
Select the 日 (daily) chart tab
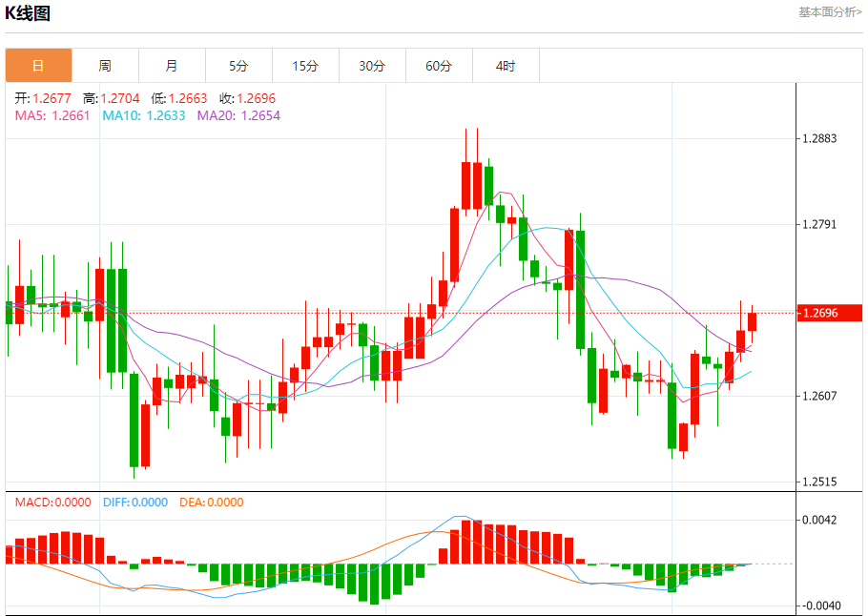pos(39,66)
